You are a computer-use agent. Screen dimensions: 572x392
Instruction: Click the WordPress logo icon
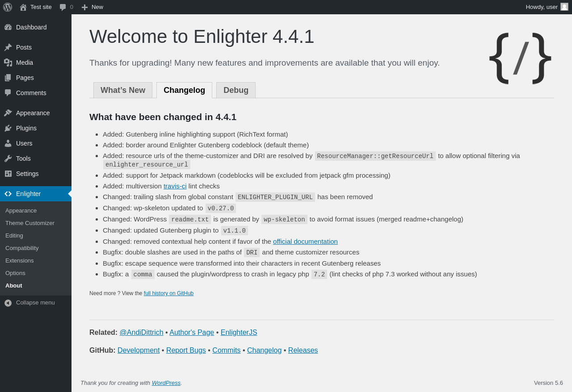click(x=8, y=7)
